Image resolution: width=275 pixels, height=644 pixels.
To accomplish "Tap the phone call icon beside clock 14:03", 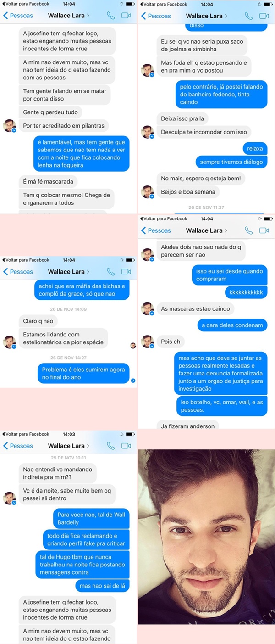I will point(110,446).
